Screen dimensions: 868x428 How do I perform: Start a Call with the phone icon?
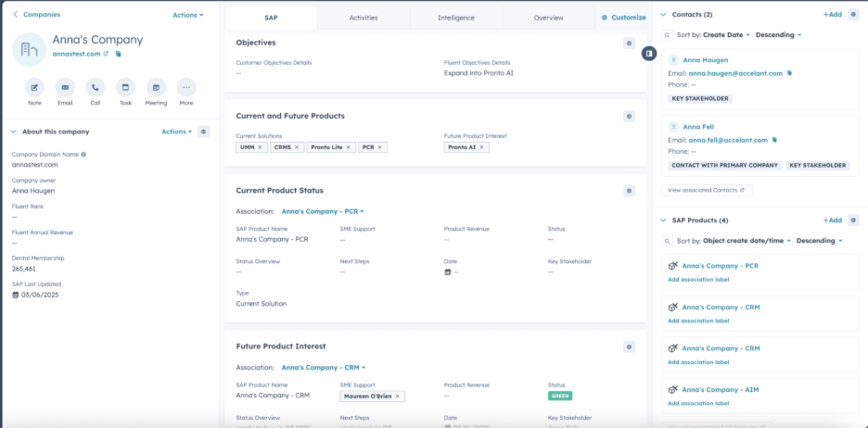coord(96,87)
